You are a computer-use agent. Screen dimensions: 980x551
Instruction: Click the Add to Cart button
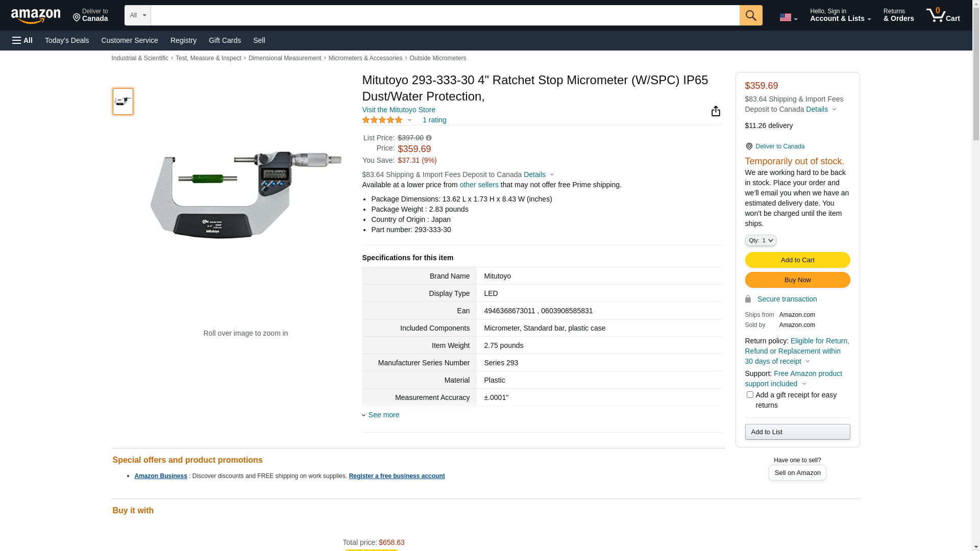coord(797,260)
